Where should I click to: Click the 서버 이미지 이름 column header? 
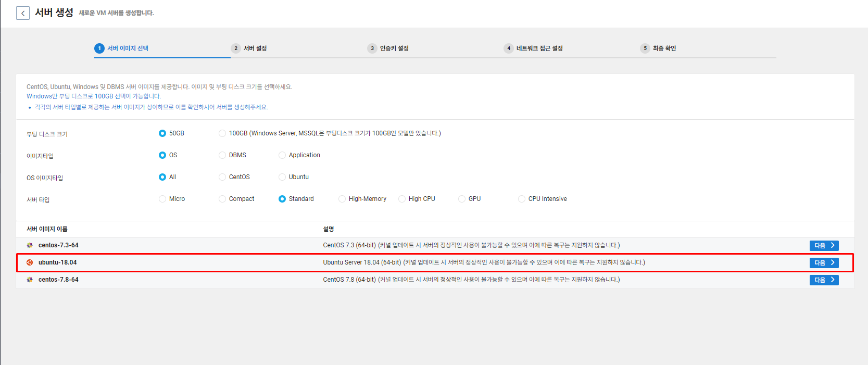point(47,229)
